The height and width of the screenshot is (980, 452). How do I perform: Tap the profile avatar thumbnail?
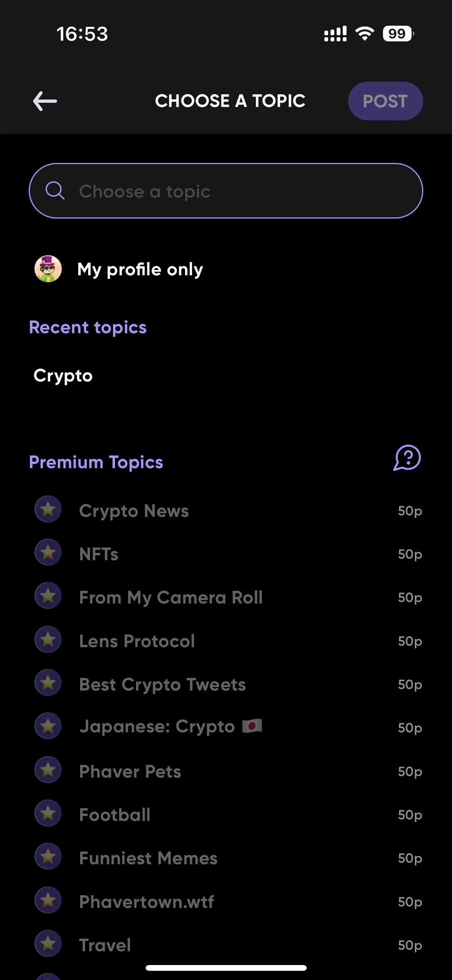click(48, 269)
